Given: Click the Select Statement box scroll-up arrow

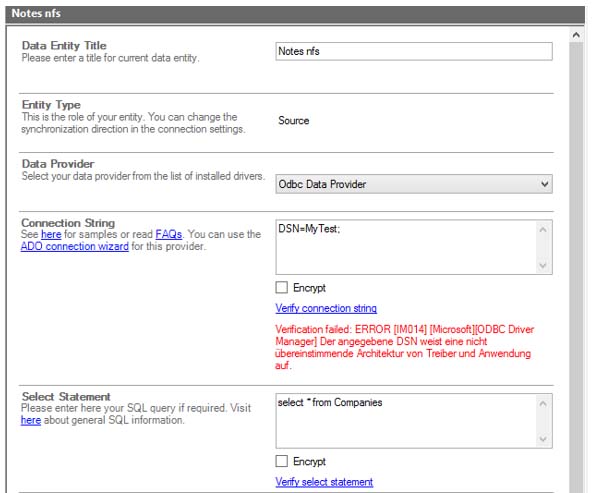Looking at the screenshot, I should click(x=543, y=403).
